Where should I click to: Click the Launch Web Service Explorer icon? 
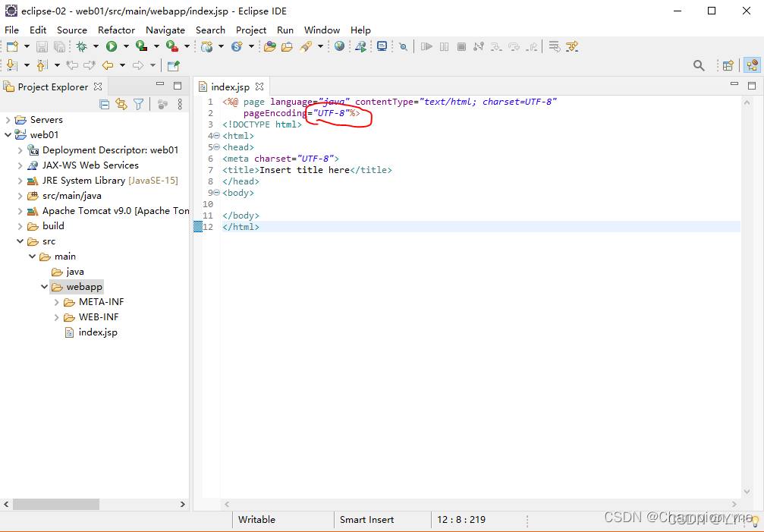(x=360, y=46)
